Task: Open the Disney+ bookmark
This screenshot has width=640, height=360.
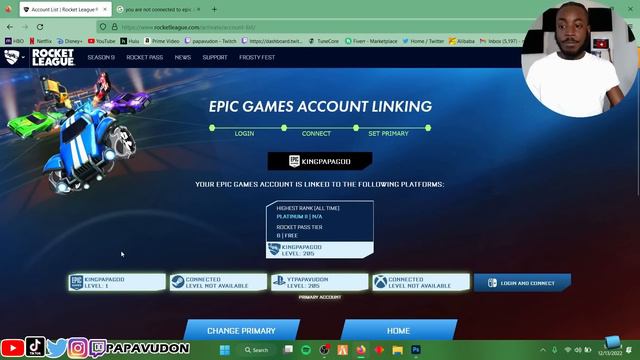Action: 70,41
